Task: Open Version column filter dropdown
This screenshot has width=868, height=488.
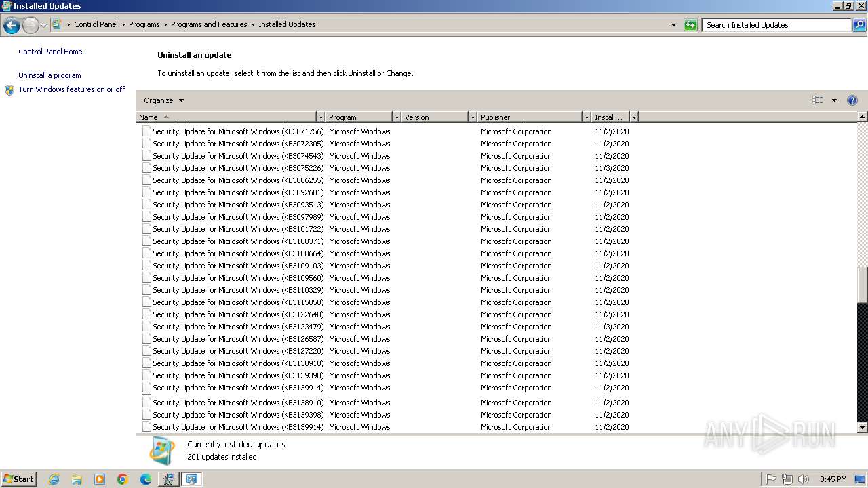Action: [473, 117]
